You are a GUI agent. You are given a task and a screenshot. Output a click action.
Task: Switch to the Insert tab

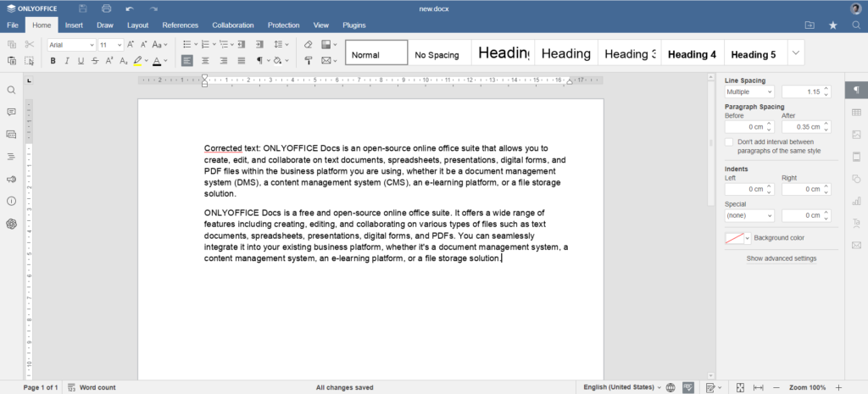pos(74,25)
